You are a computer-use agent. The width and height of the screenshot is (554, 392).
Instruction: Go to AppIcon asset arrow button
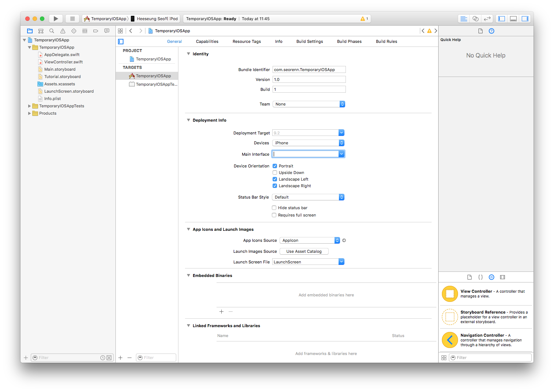coord(344,240)
